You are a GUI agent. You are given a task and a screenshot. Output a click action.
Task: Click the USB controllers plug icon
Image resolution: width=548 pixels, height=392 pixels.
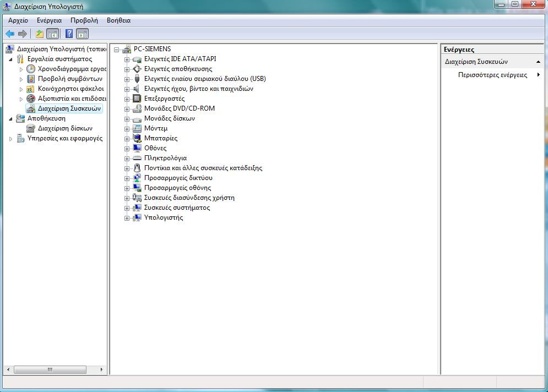pos(137,79)
